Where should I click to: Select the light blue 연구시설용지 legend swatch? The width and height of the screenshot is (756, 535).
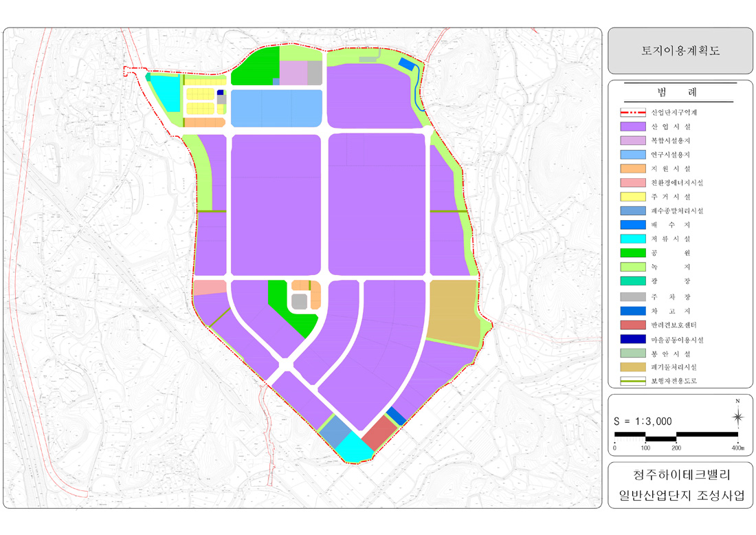tap(632, 155)
